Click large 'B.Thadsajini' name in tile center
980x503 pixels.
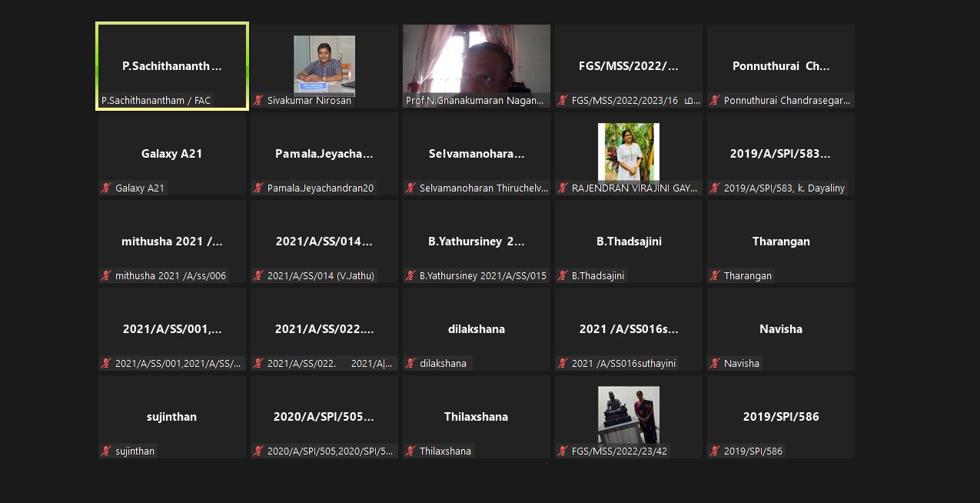click(x=629, y=242)
